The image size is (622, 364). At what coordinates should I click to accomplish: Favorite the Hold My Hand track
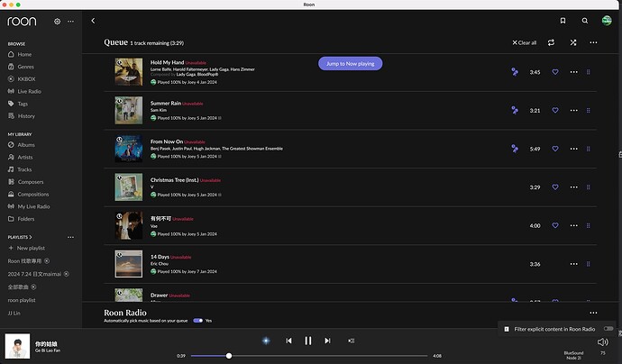[x=555, y=72]
